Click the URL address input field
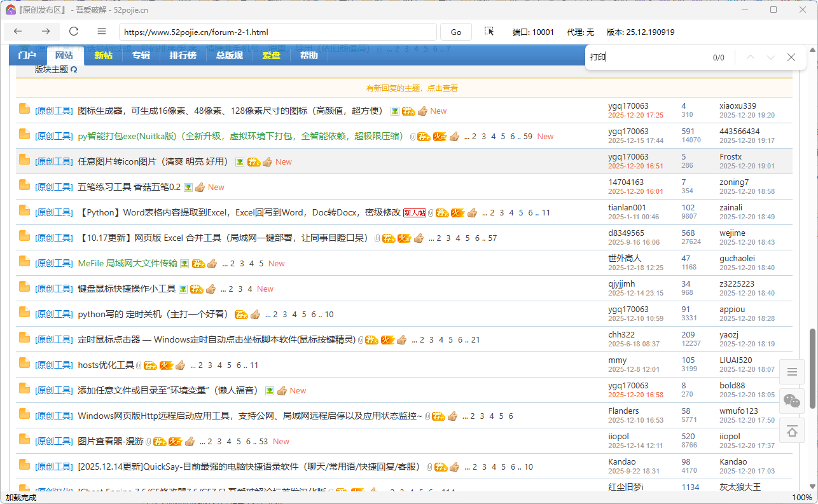The image size is (818, 504). 277,32
